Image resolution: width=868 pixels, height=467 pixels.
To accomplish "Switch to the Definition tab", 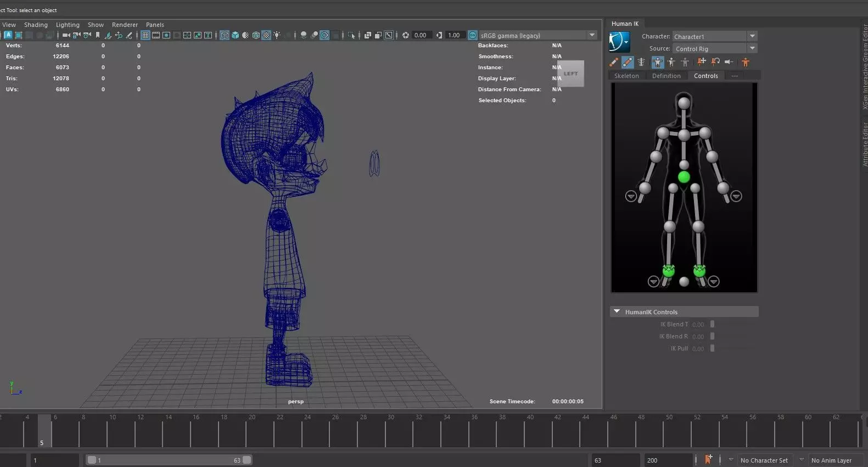I will [x=666, y=76].
